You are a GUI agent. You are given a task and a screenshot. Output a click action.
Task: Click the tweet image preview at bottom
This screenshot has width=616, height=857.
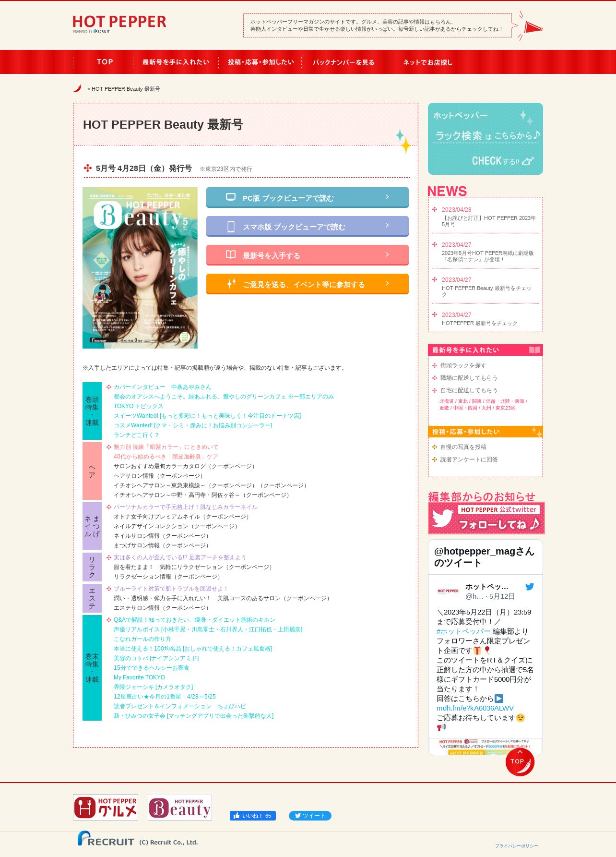[x=485, y=746]
